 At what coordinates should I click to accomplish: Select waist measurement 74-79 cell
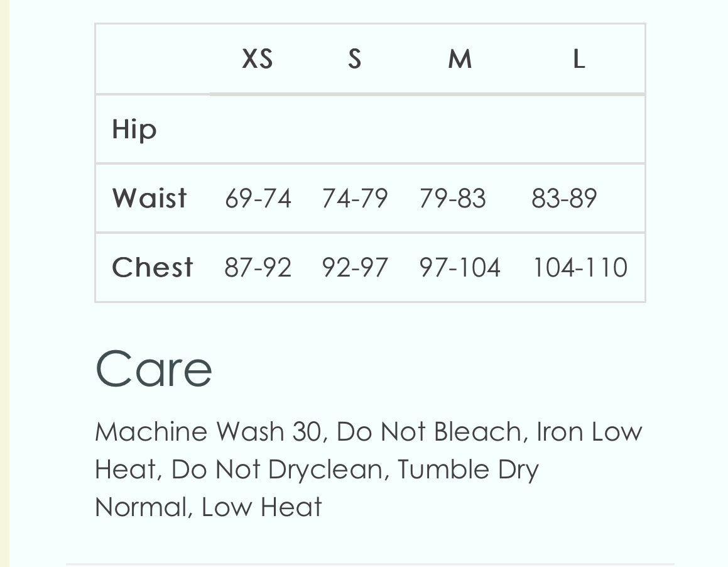point(355,199)
